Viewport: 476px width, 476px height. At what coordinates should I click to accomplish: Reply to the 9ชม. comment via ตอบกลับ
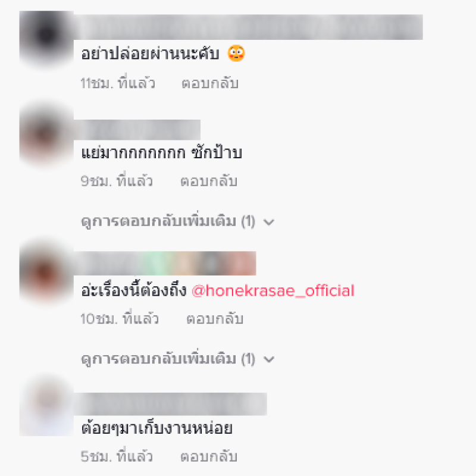tap(209, 181)
